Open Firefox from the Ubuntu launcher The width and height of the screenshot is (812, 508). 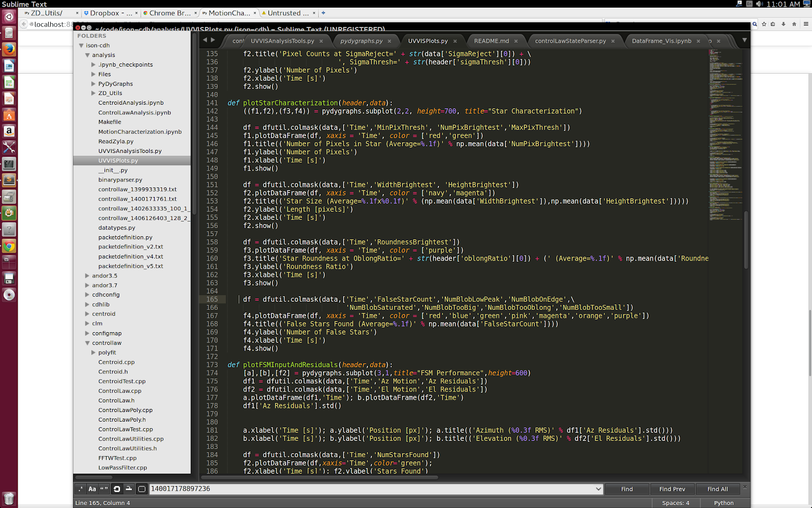pyautogui.click(x=9, y=50)
